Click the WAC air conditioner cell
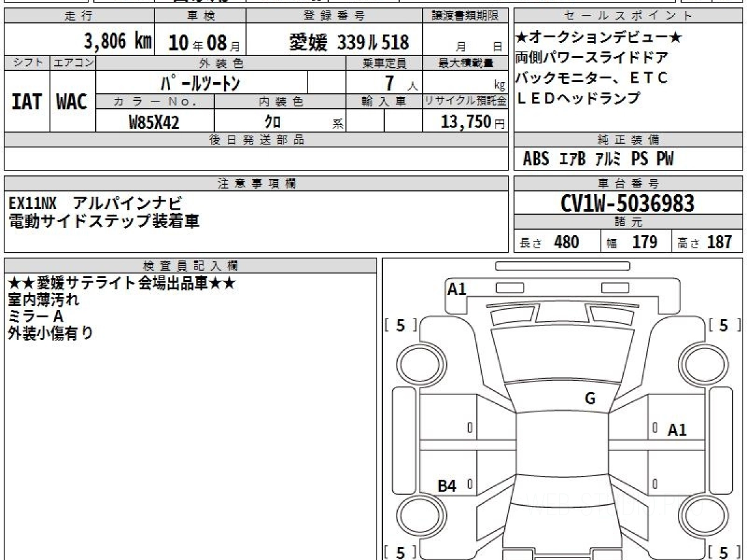This screenshot has width=747, height=560. 72,102
